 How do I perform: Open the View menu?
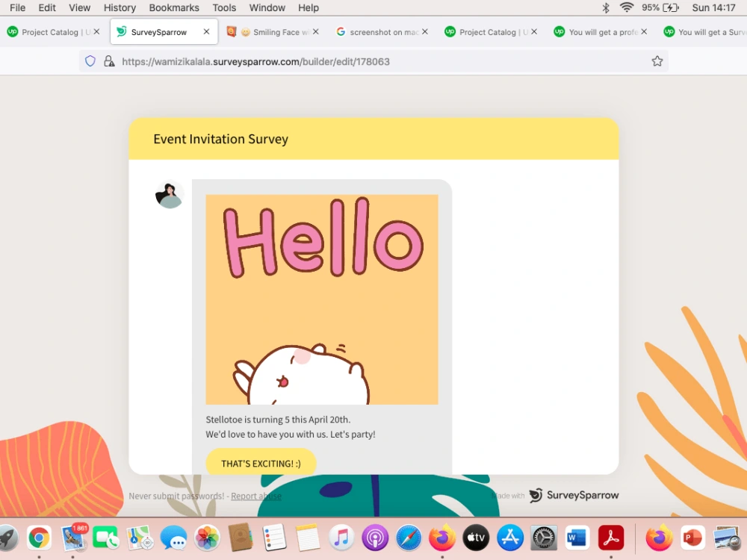[x=80, y=7]
